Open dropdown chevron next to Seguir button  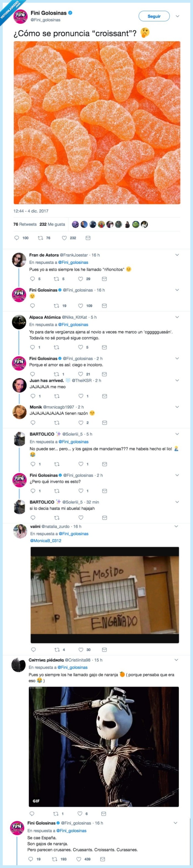pyautogui.click(x=178, y=16)
